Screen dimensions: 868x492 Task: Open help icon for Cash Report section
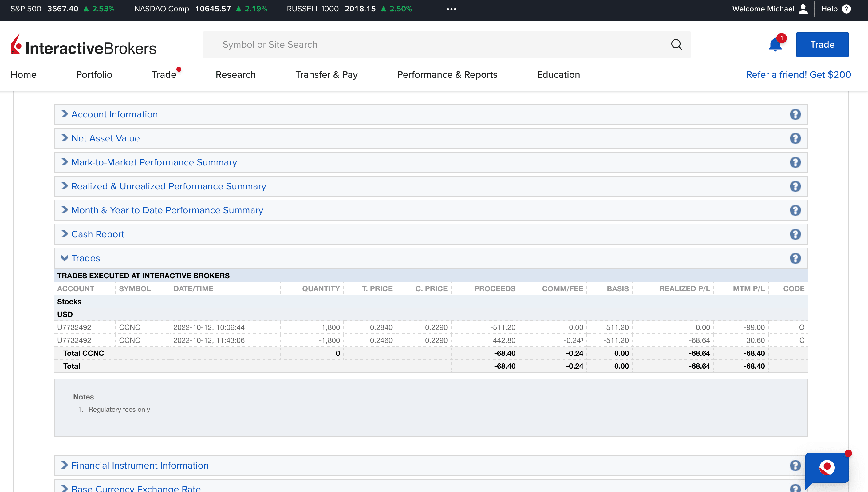[x=795, y=234]
